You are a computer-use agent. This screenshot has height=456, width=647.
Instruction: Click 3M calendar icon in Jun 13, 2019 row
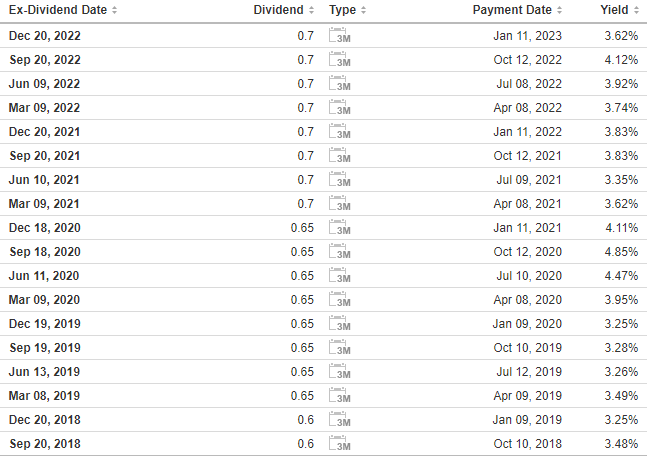pos(340,371)
